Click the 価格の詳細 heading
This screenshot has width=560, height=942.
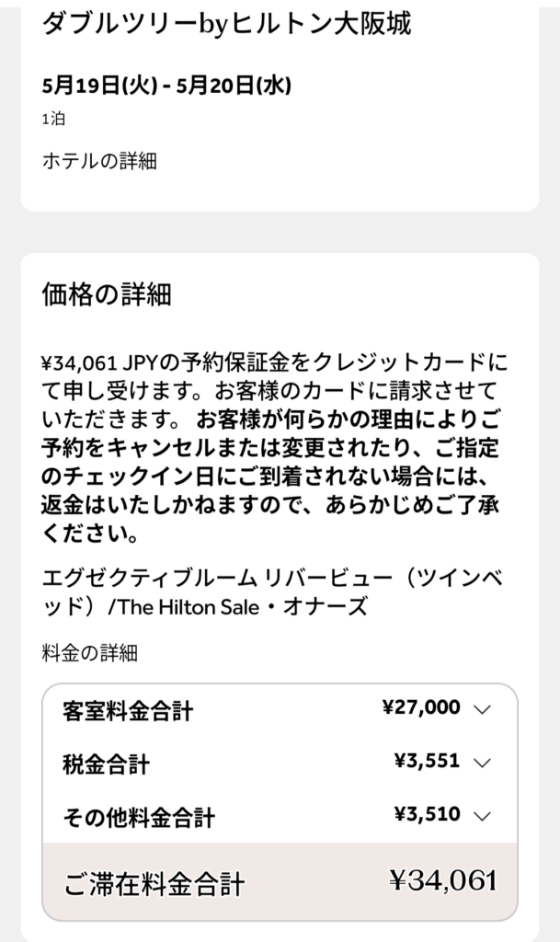107,294
